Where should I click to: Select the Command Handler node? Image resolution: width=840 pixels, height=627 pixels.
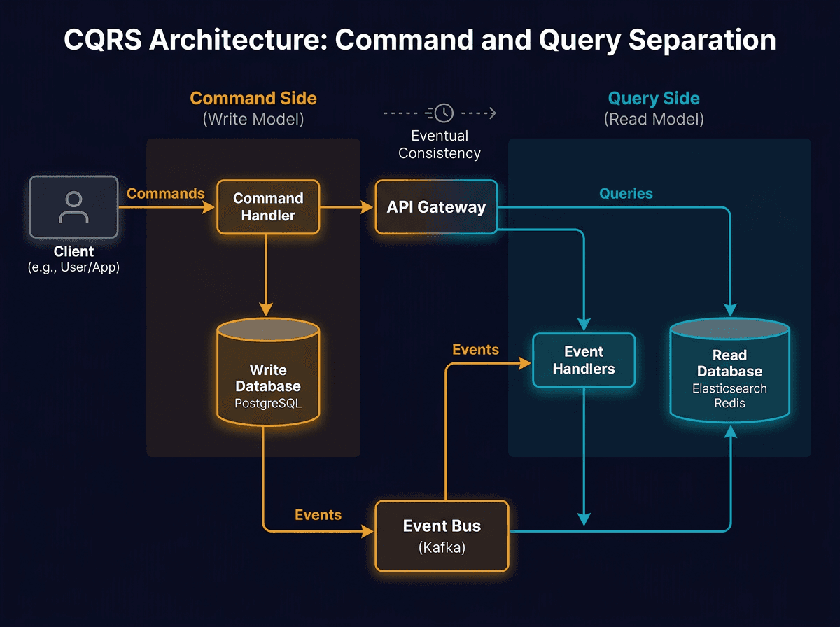[x=268, y=206]
